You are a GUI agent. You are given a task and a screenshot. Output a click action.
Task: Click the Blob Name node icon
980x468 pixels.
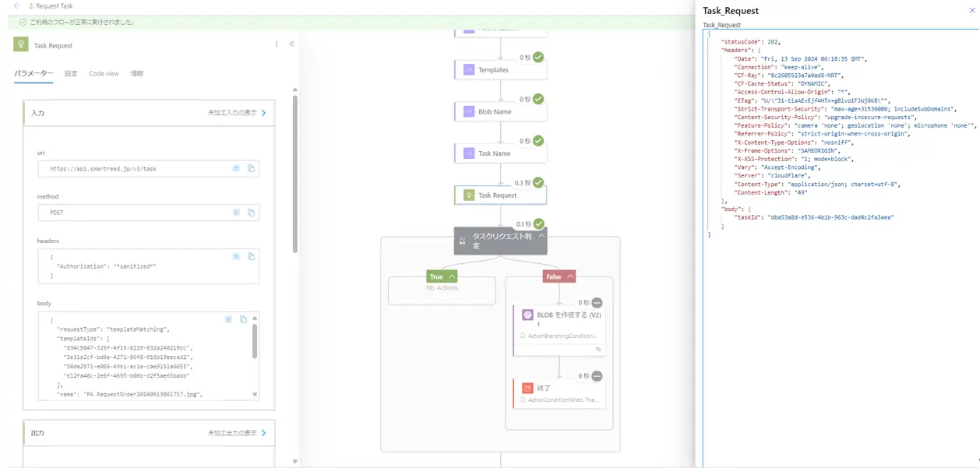(468, 111)
